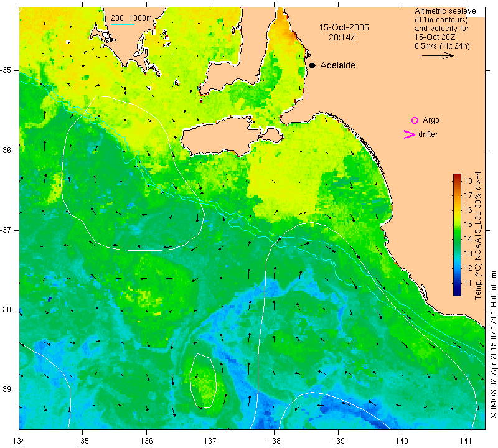Image resolution: width=498 pixels, height=448 pixels.
Task: Click latitude axis label -36
Action: 6,150
